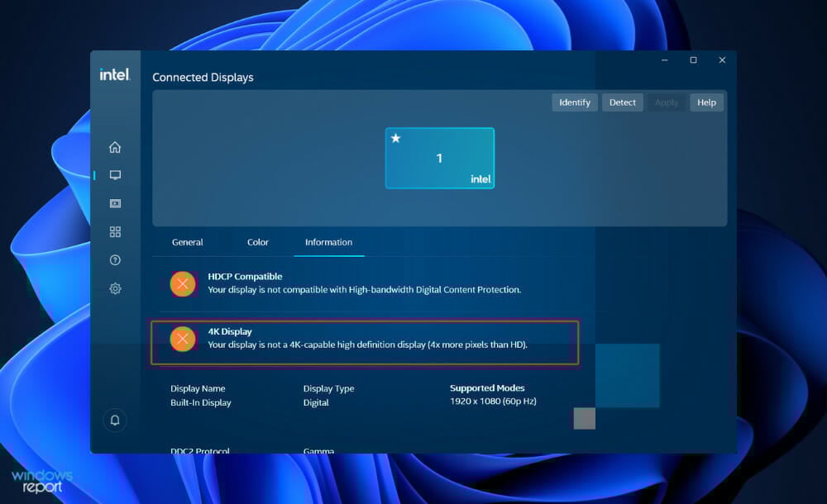Open the Support help icon in the sidebar
Image resolution: width=827 pixels, height=504 pixels.
(x=115, y=259)
